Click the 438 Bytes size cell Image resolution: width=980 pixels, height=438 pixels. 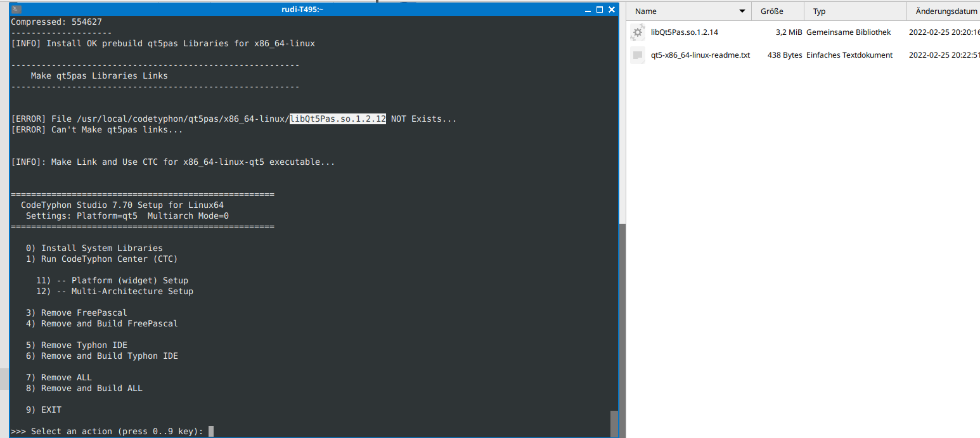pos(785,55)
